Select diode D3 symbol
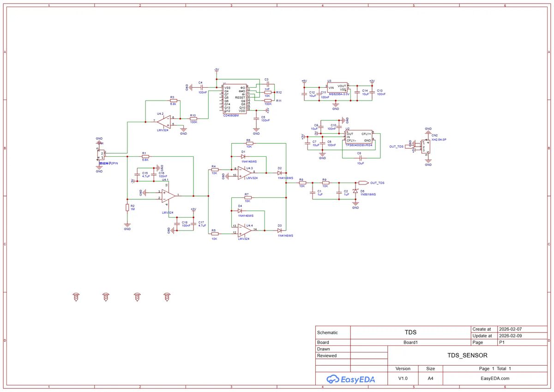 tap(280, 230)
